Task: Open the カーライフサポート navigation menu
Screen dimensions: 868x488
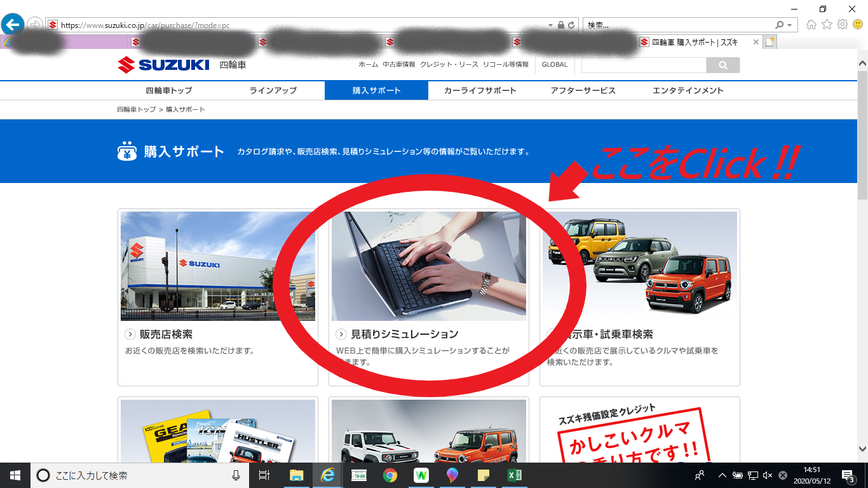Action: (x=480, y=90)
